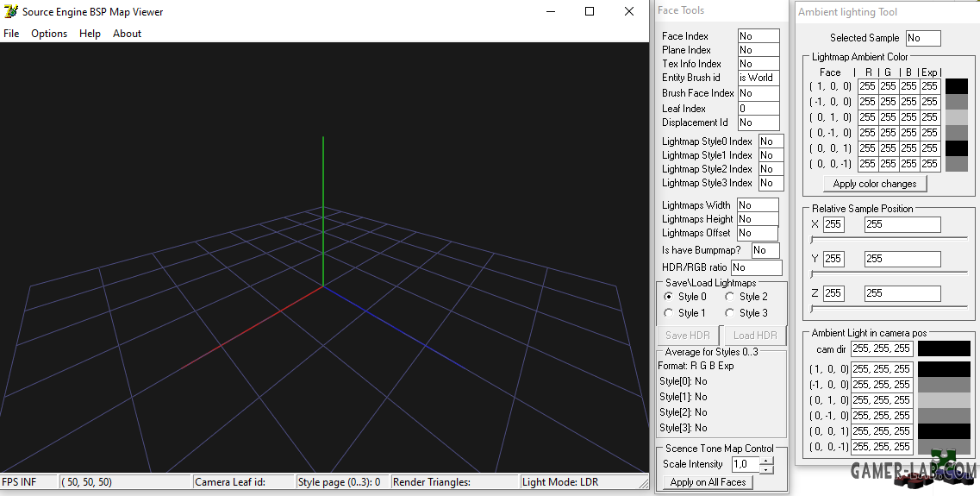Viewport: 980px width, 496px height.
Task: Click the BSP Map Viewer app icon
Action: pos(10,11)
